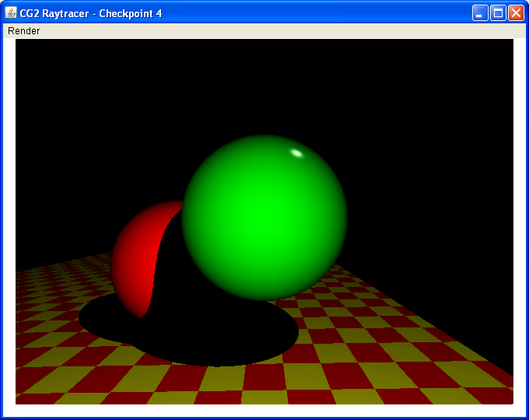Open the Render menu
Image resolution: width=529 pixels, height=420 pixels.
(23, 31)
